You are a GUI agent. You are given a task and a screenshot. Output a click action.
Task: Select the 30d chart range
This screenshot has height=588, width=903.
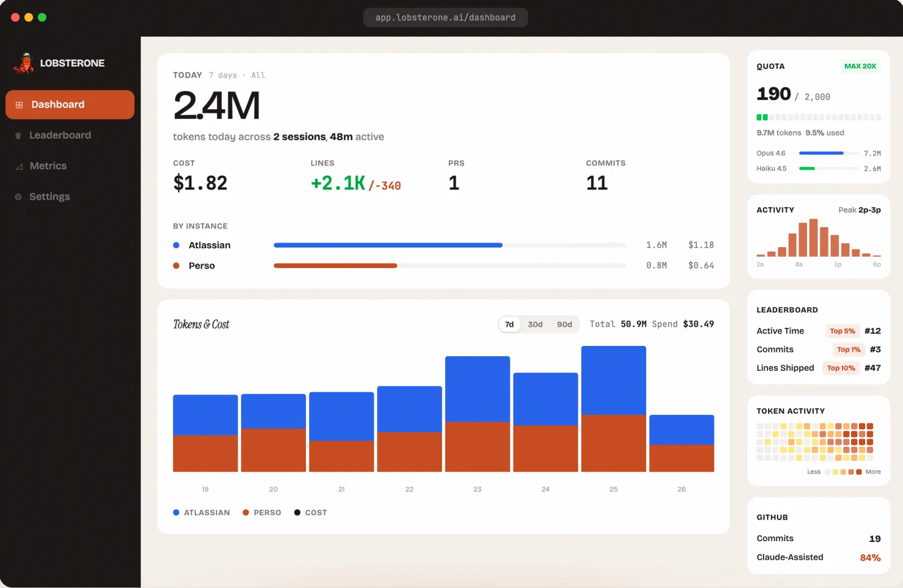click(535, 324)
